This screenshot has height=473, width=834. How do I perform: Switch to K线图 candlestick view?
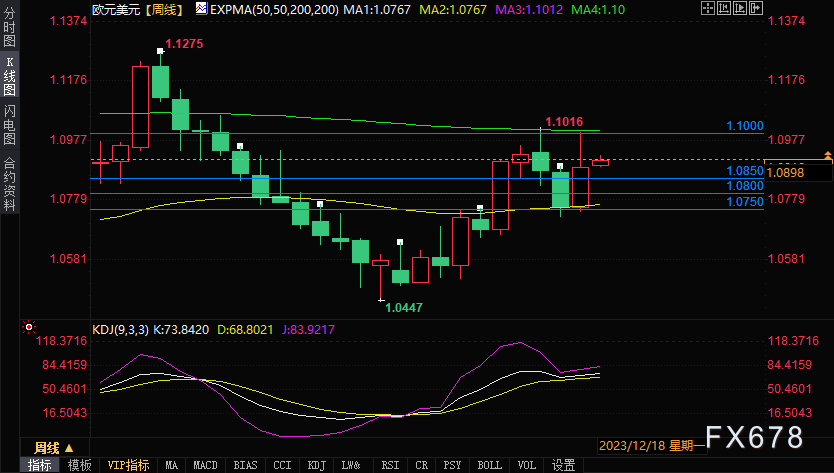(x=10, y=75)
